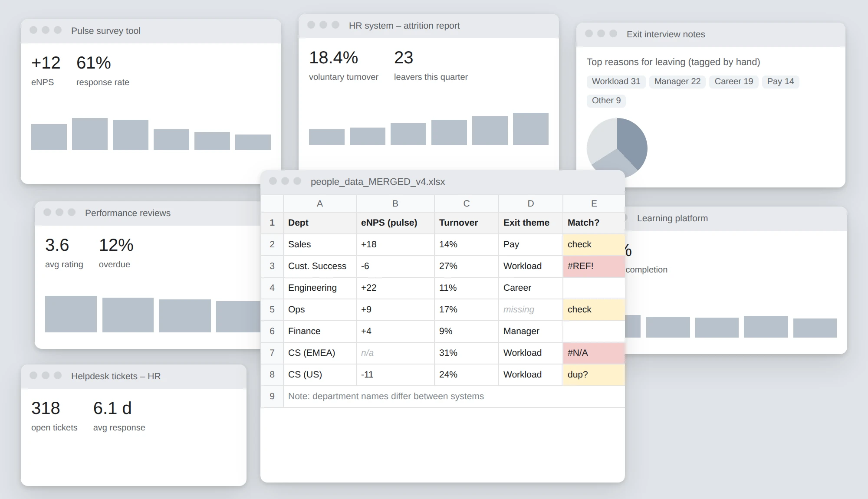This screenshot has height=499, width=868.
Task: Click the 'check' cell in the Ops row
Action: [x=594, y=309]
